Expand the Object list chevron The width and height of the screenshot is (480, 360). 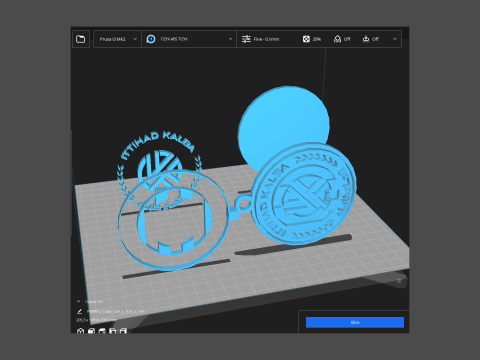[x=78, y=301]
